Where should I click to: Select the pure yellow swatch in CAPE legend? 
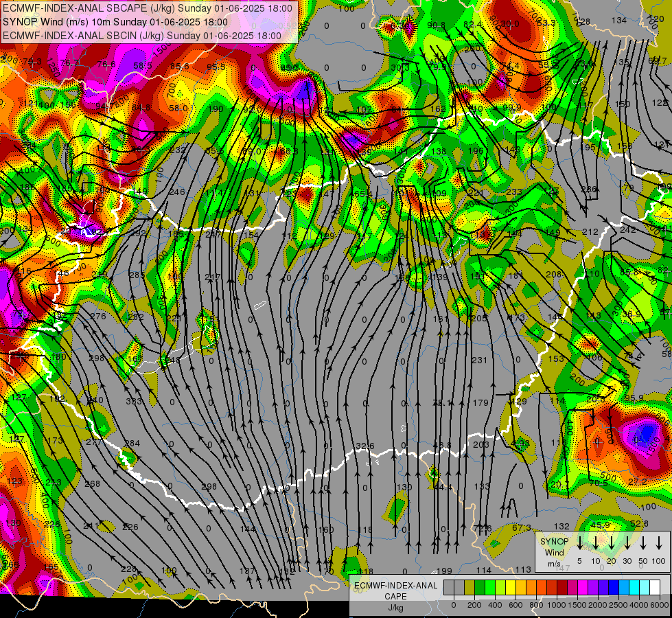511,588
